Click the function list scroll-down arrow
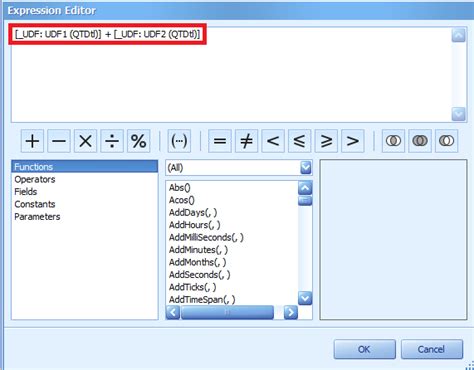Screen dimensions: 474x370 (x=305, y=298)
